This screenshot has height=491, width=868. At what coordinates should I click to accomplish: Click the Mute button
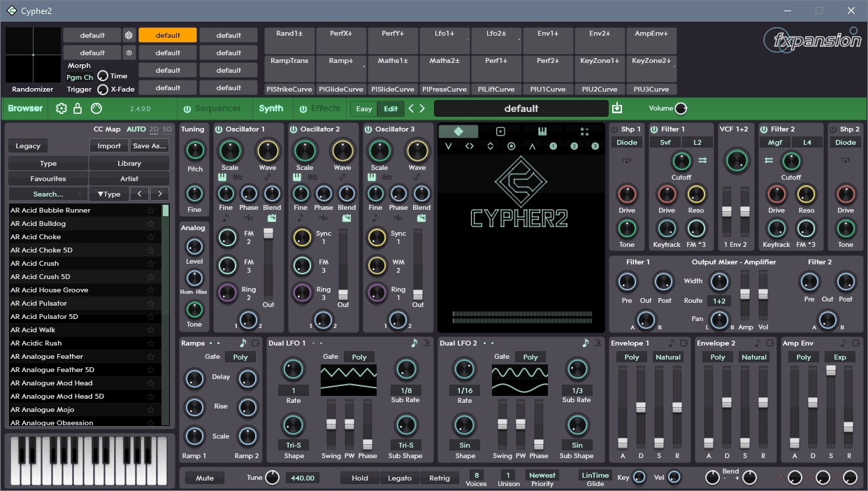click(x=205, y=478)
